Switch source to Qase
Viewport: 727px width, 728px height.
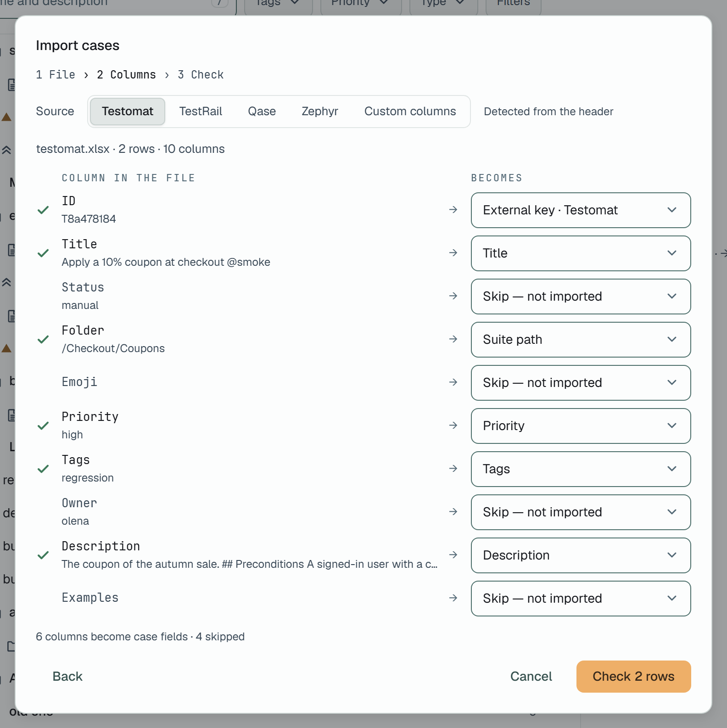pos(262,112)
